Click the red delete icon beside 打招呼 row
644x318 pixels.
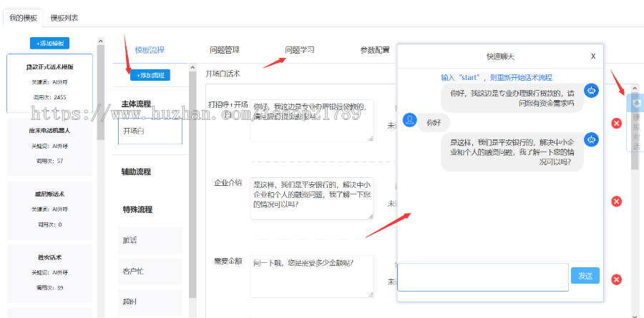coord(616,123)
